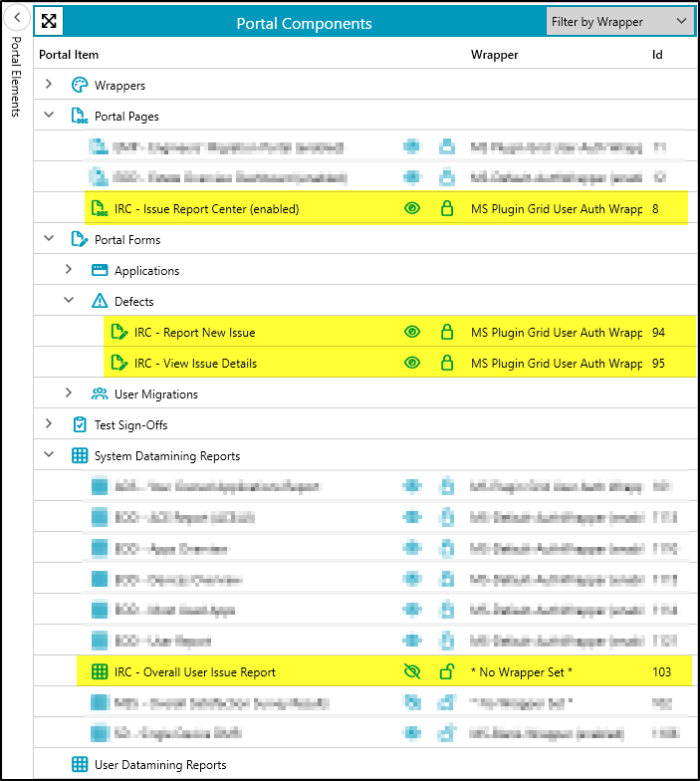Click the IRC - Issue Report Center page icon

coord(100,209)
